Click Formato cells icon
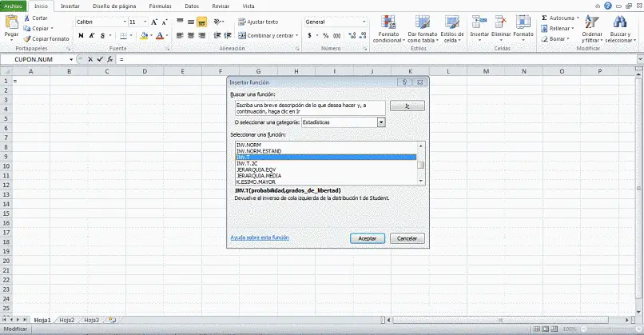Image resolution: width=644 pixels, height=335 pixels. tap(523, 22)
